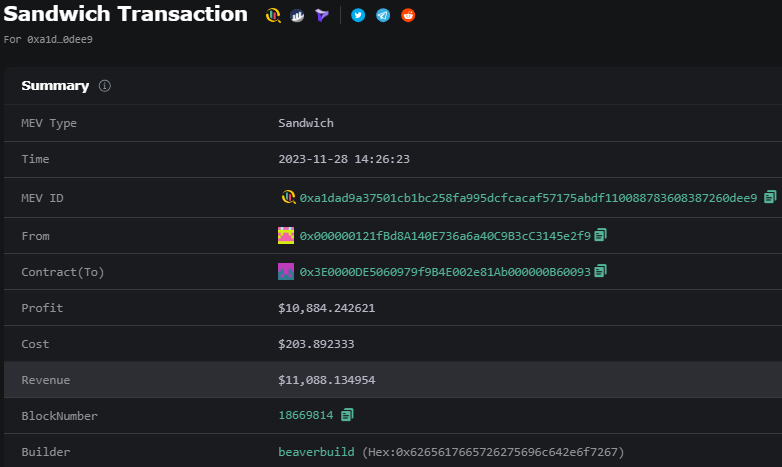Copy the Contract(To) address

[x=600, y=271]
